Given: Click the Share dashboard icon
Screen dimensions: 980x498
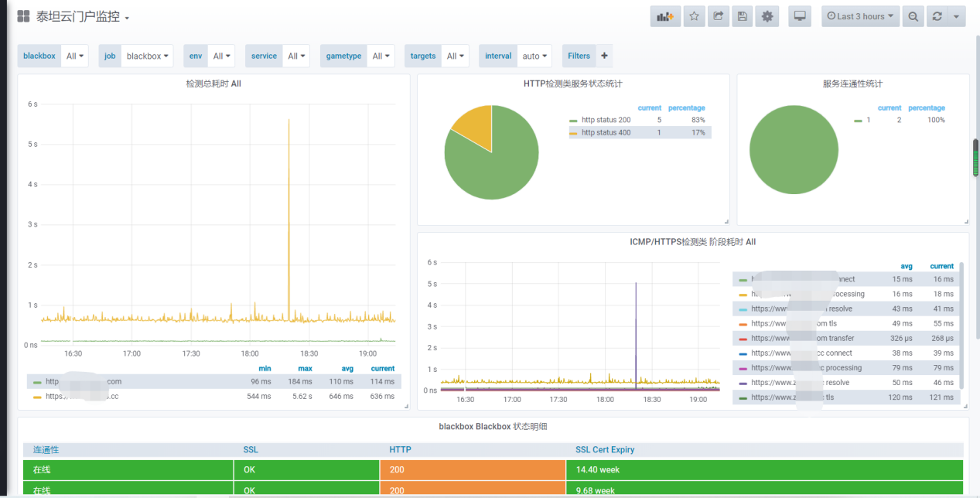Looking at the screenshot, I should pyautogui.click(x=719, y=16).
